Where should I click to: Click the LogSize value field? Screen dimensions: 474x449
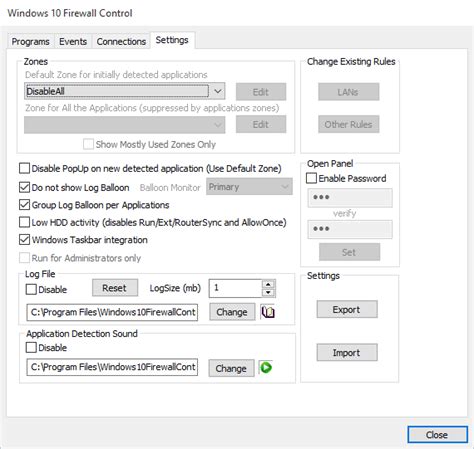(235, 288)
